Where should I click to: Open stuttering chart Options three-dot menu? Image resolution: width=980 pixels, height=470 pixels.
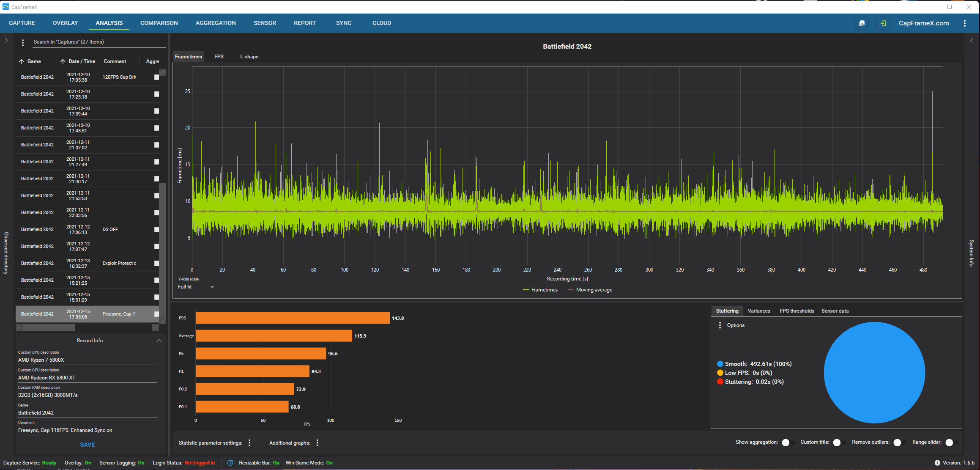point(720,325)
